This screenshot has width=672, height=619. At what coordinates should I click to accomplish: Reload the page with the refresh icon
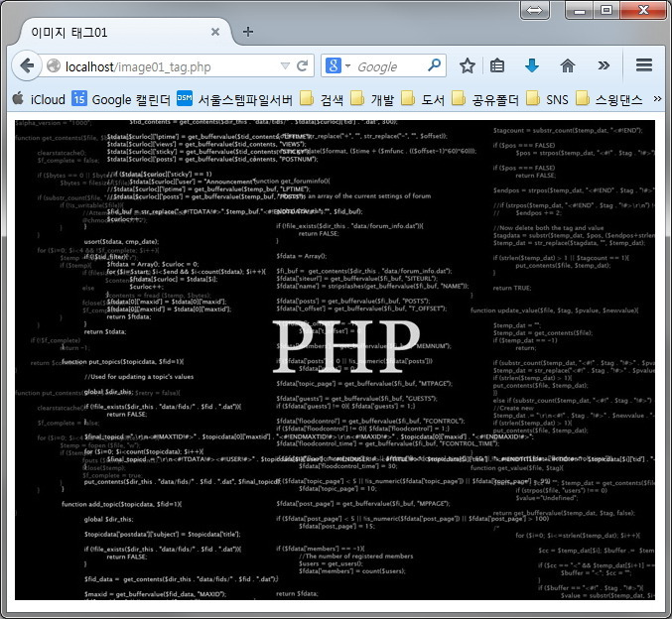[x=303, y=66]
